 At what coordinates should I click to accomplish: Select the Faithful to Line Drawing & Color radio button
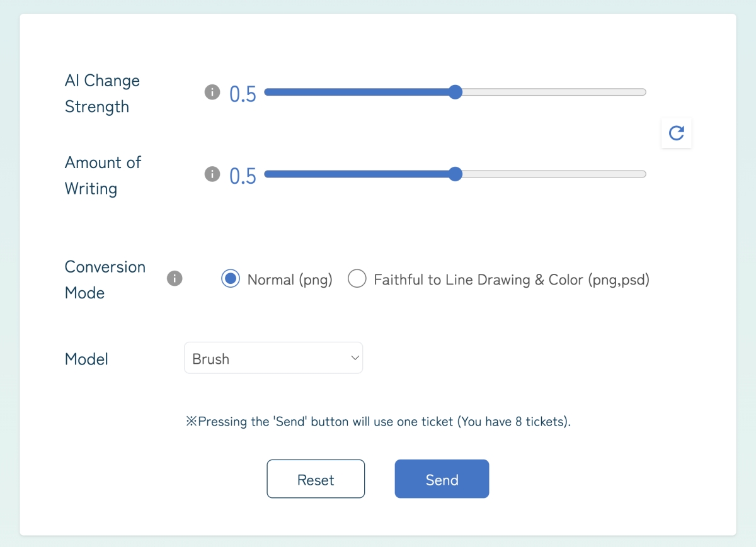pyautogui.click(x=357, y=279)
